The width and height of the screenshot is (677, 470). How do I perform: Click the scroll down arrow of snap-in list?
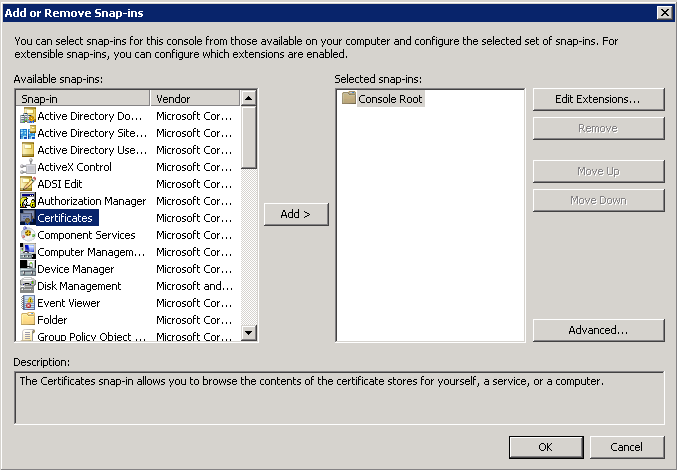click(x=248, y=332)
